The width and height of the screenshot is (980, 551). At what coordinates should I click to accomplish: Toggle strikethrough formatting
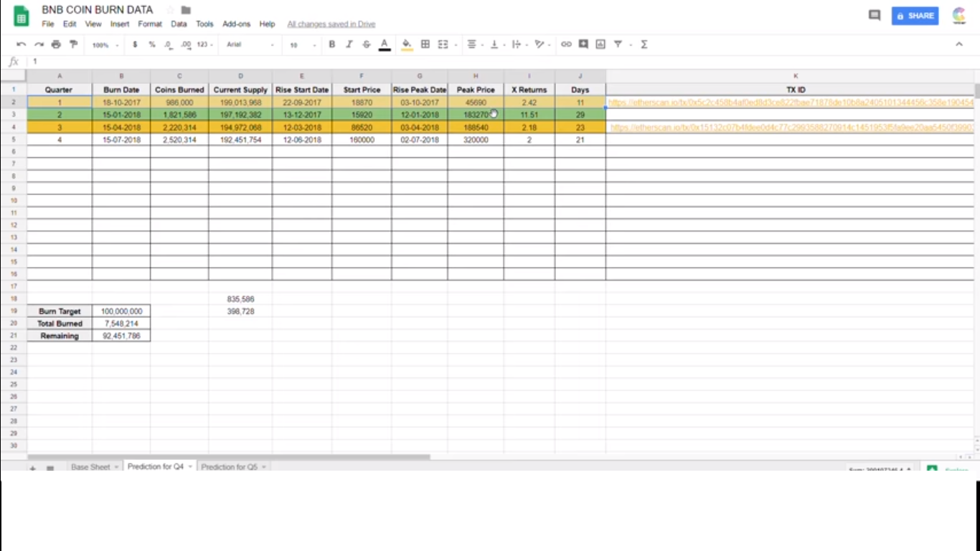[367, 44]
